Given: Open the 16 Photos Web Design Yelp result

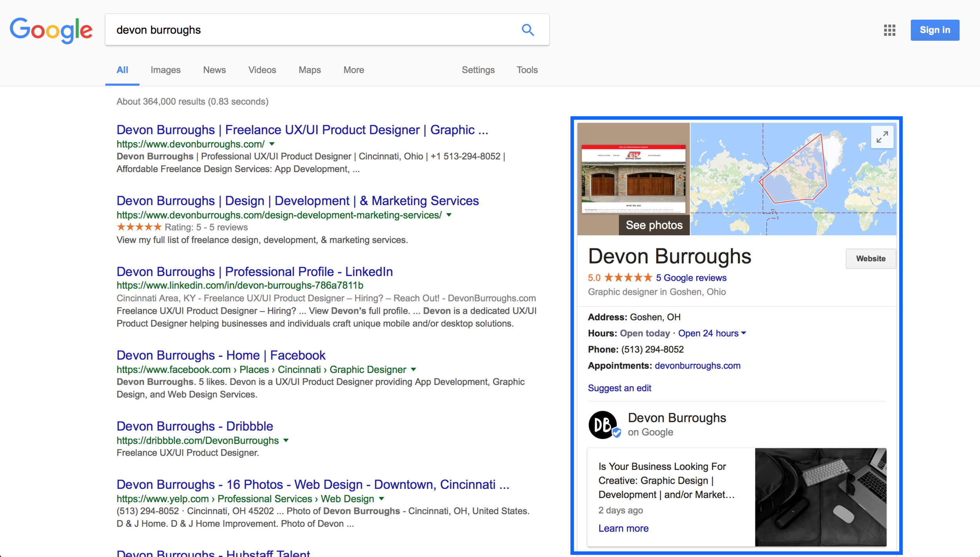Looking at the screenshot, I should coord(313,484).
